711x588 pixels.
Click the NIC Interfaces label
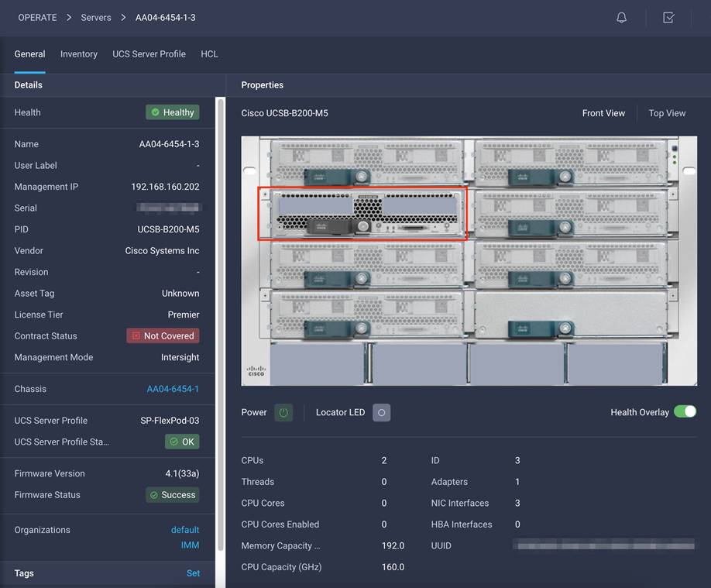(460, 503)
